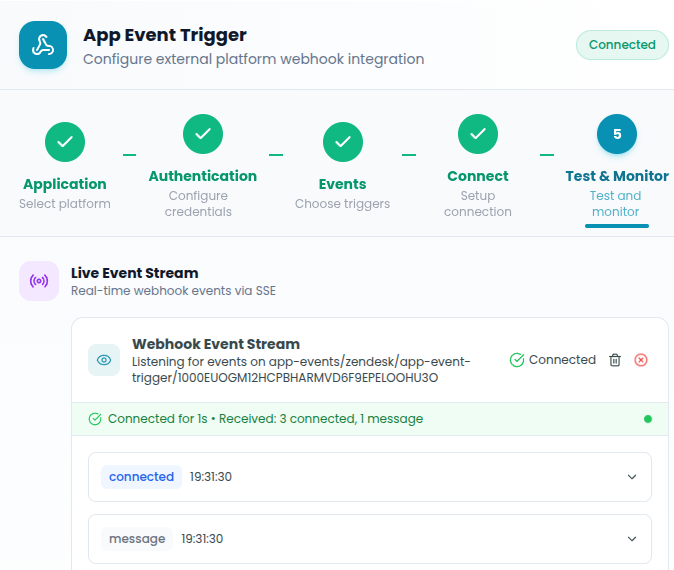The width and height of the screenshot is (674, 570).
Task: Toggle the eye icon for Webhook Event Stream
Action: click(104, 360)
